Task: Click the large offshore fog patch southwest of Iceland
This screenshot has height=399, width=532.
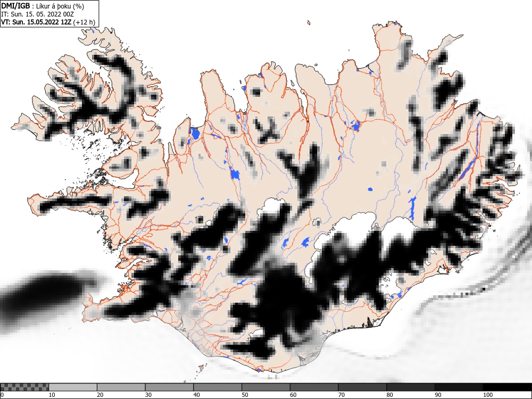Action: (x=44, y=297)
